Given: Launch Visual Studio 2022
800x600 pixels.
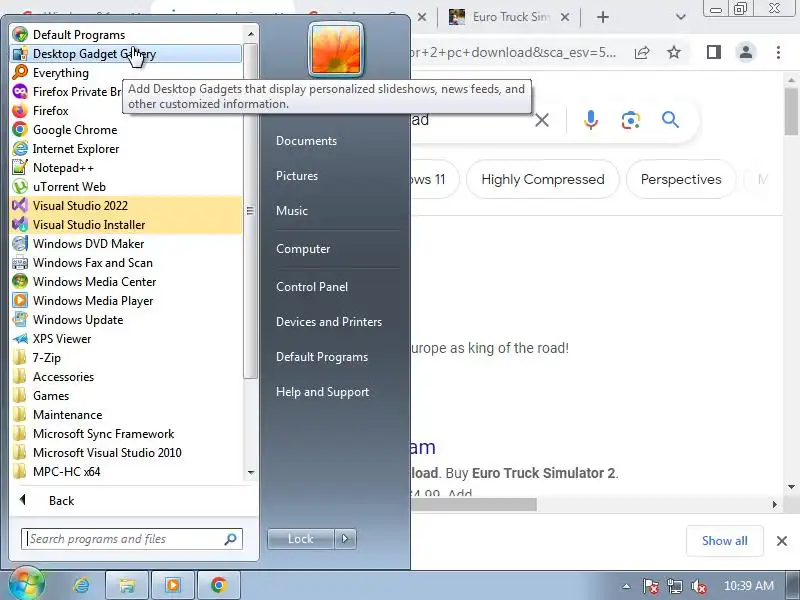Looking at the screenshot, I should pos(126,206).
